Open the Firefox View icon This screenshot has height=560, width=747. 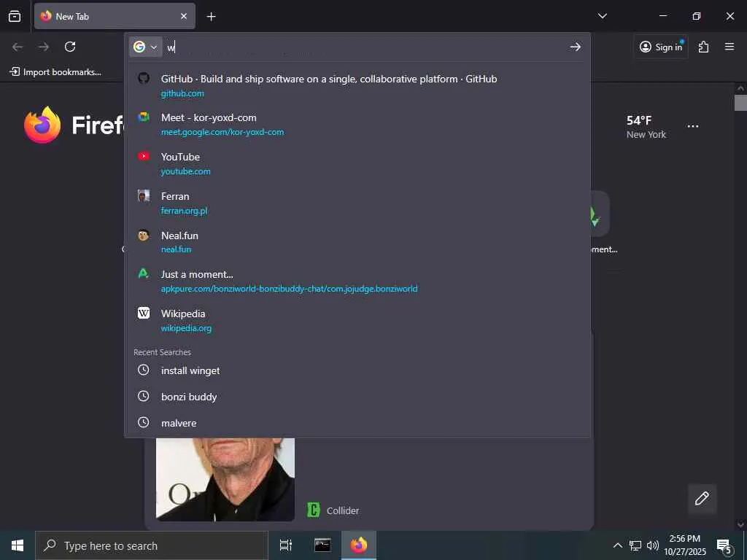(15, 16)
